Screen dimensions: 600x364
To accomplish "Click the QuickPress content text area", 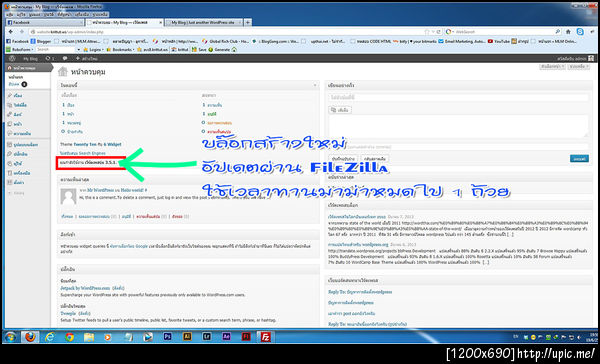I will coord(458,126).
